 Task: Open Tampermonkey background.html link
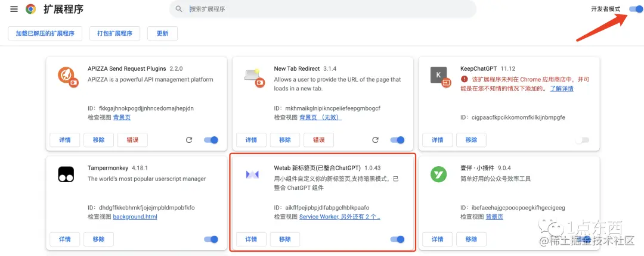[x=135, y=217]
